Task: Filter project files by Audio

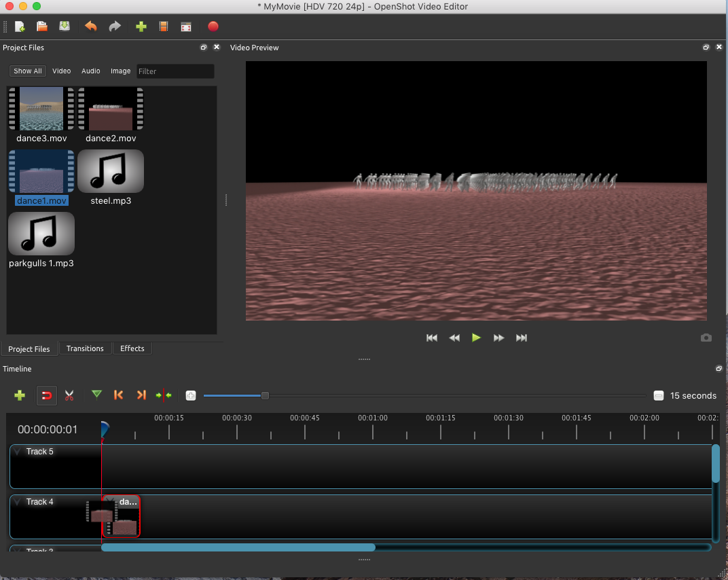Action: (90, 71)
